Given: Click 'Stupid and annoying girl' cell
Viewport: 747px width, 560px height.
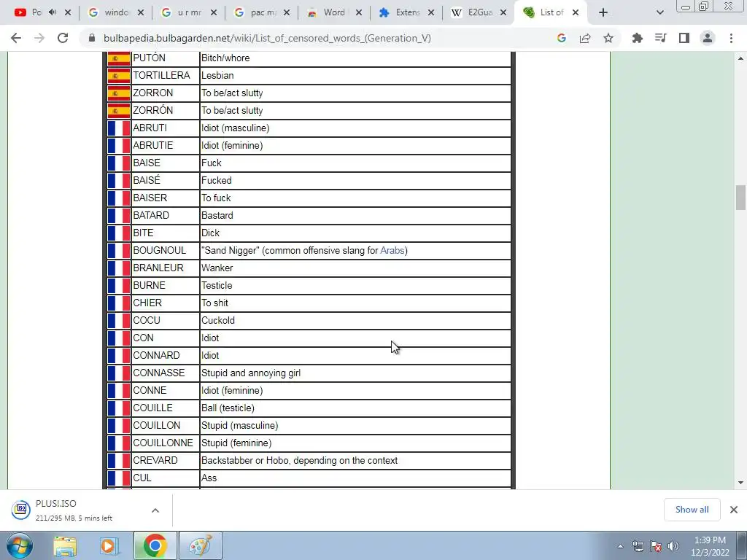Looking at the screenshot, I should (x=355, y=373).
